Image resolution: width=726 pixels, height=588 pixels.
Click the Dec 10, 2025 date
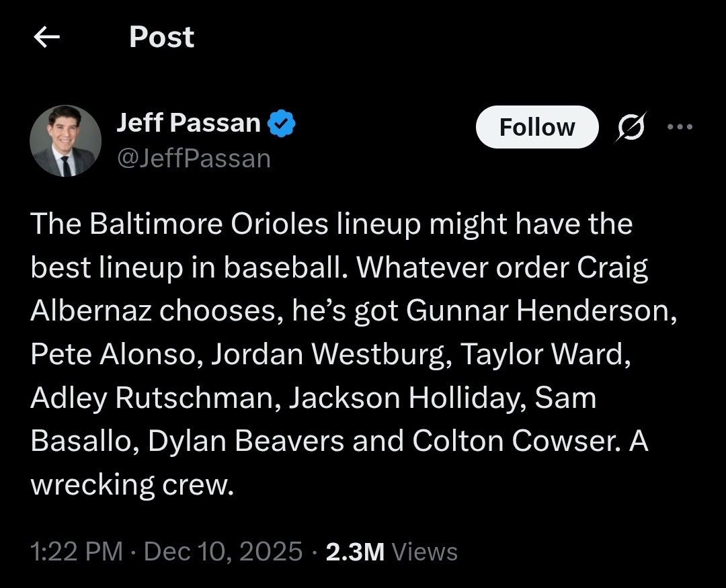pos(223,552)
